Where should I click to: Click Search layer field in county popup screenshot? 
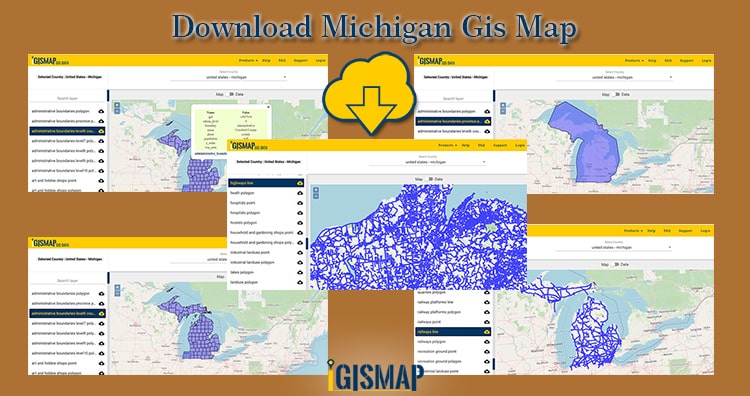pyautogui.click(x=67, y=98)
